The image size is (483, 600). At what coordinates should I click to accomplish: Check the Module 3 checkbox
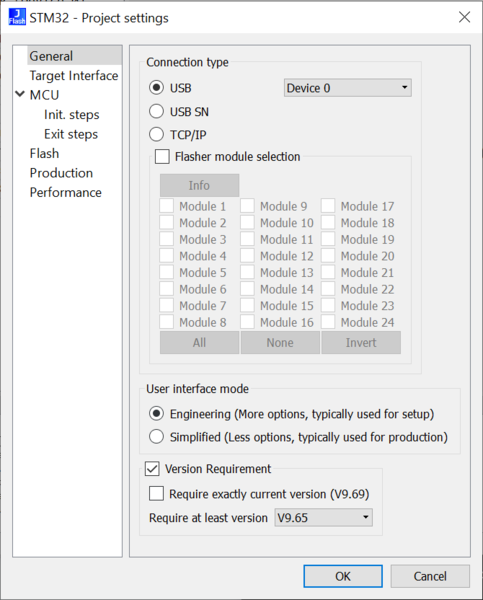point(166,239)
